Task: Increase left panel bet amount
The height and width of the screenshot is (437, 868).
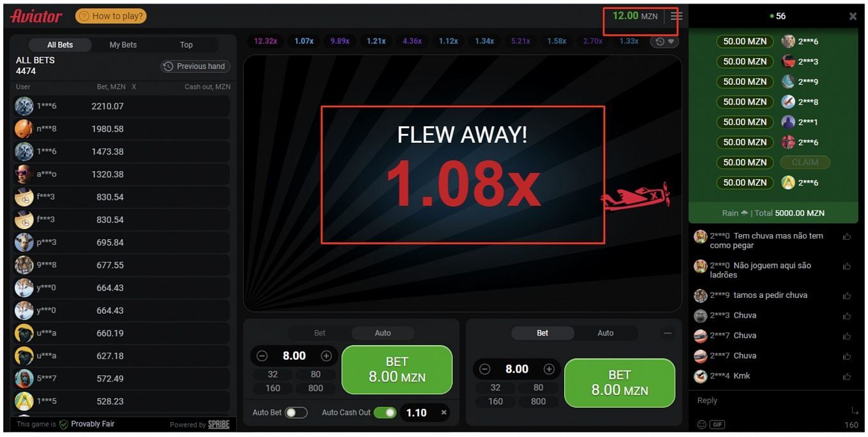Action: 326,356
